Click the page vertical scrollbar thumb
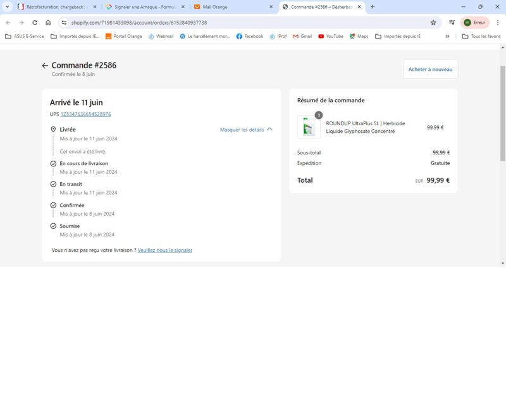This screenshot has height=420, width=506. click(x=502, y=113)
